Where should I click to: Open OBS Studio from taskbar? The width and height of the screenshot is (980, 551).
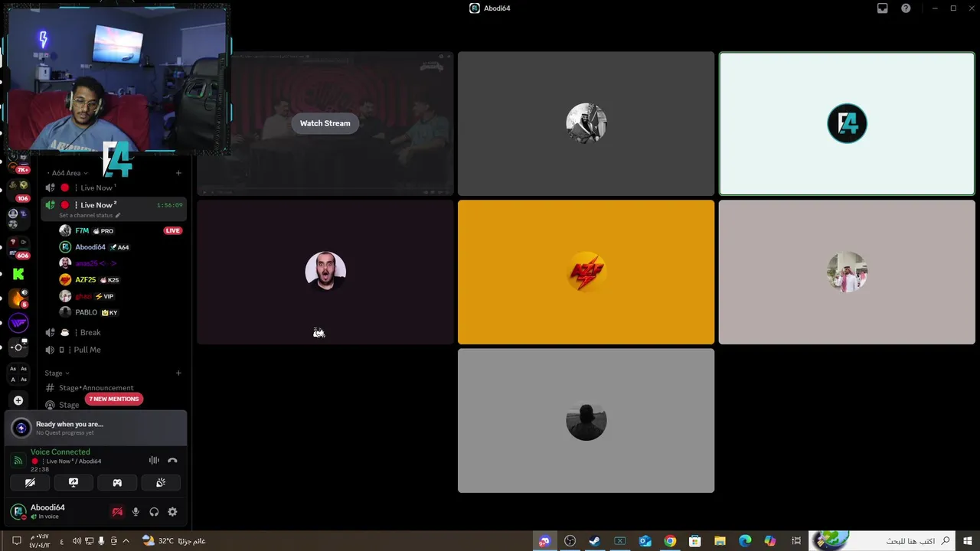570,541
